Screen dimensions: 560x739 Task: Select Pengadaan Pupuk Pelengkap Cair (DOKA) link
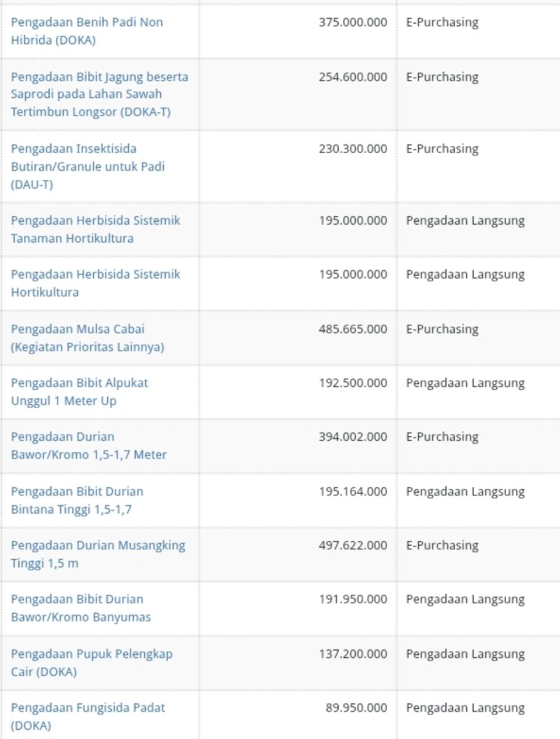[92, 663]
